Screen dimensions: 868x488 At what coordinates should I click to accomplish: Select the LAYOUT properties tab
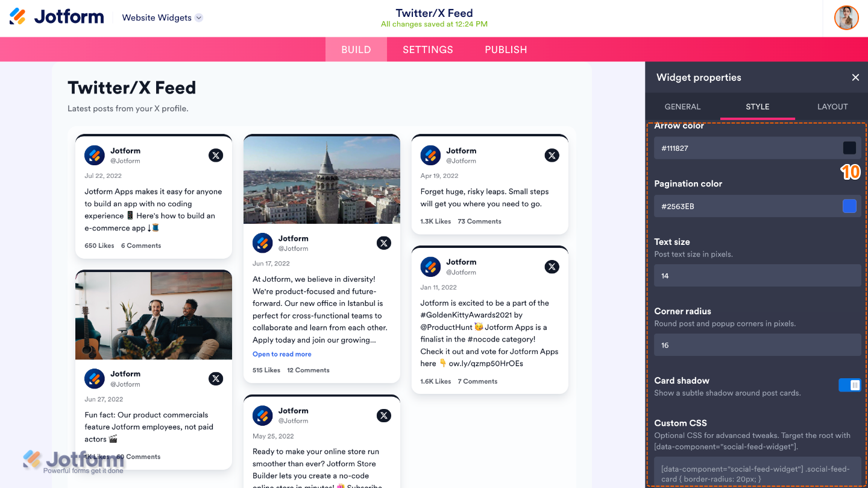pos(832,107)
